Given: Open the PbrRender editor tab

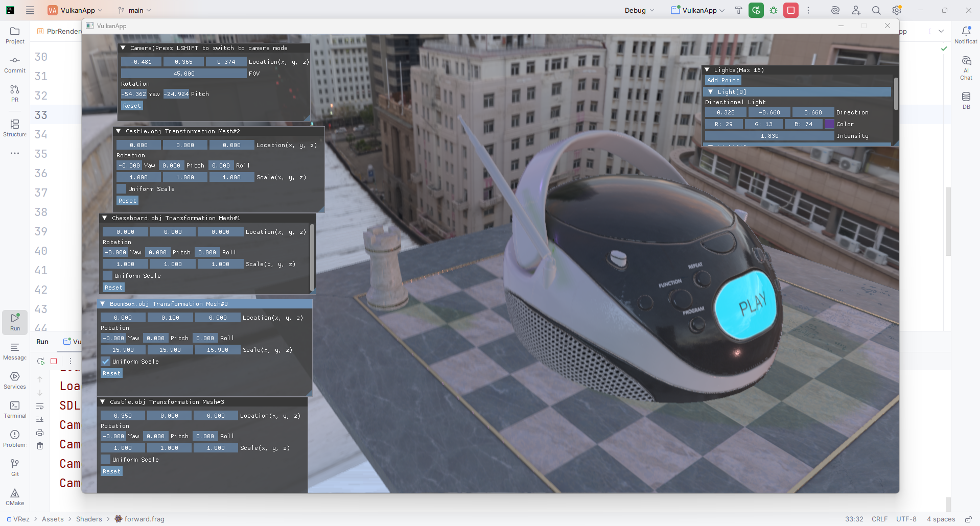Looking at the screenshot, I should click(x=60, y=31).
